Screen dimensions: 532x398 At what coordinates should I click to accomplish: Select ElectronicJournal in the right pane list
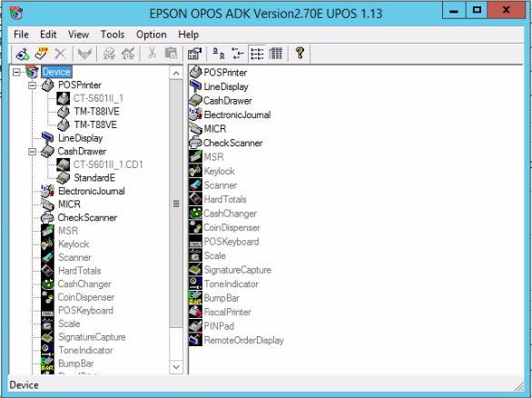(x=237, y=114)
